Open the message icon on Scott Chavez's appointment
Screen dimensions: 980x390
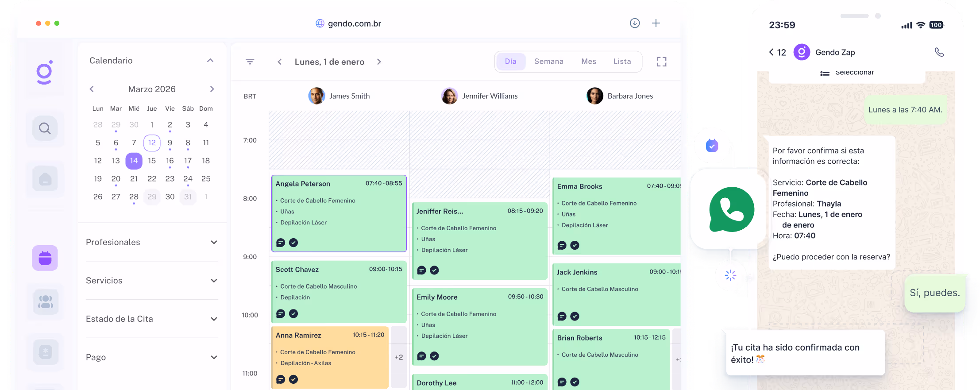pos(281,313)
